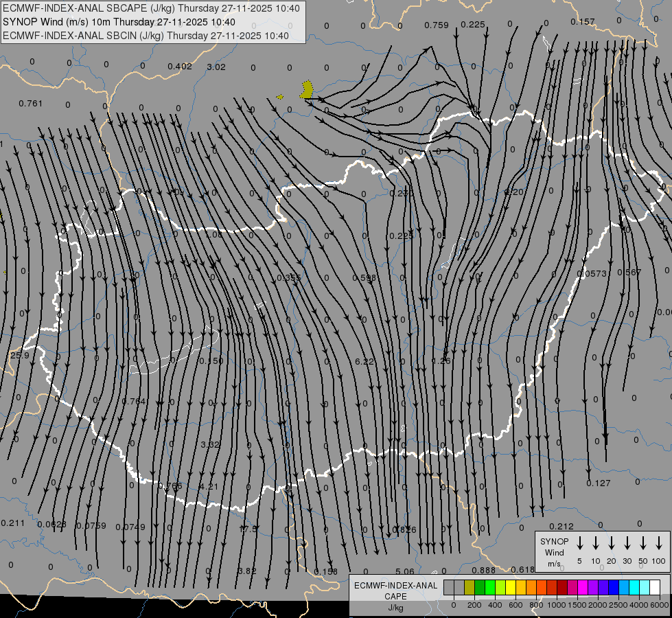
Task: Pick the bright green CAPE legend swatch
Action: tap(490, 588)
